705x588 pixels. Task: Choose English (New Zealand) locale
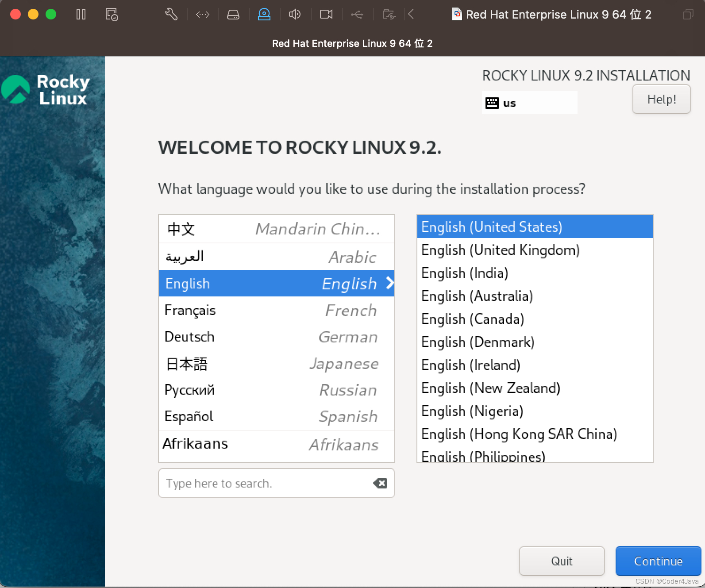(535, 388)
